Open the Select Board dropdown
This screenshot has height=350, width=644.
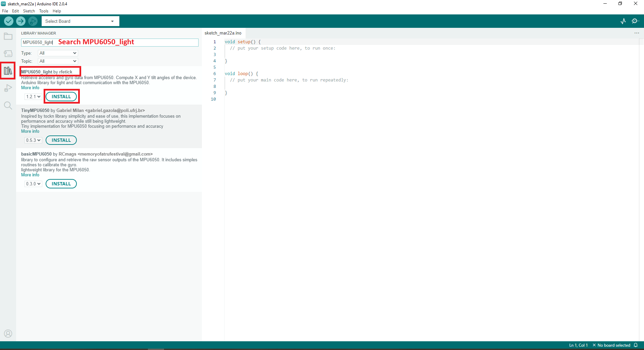pyautogui.click(x=80, y=21)
